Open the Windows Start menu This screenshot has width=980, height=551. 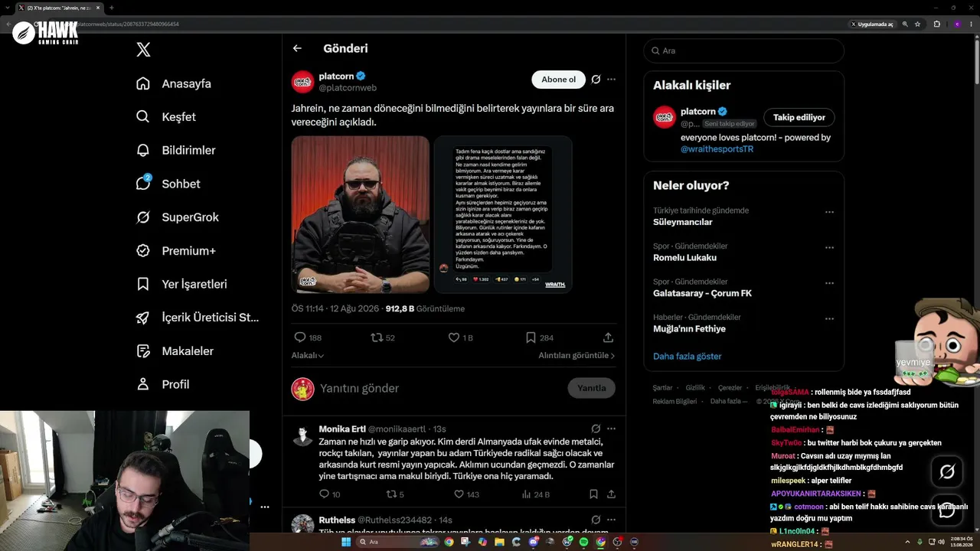345,542
